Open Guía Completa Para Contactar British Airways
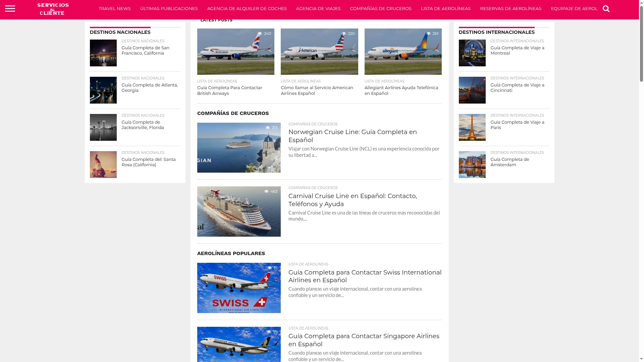The width and height of the screenshot is (644, 362). (x=230, y=90)
